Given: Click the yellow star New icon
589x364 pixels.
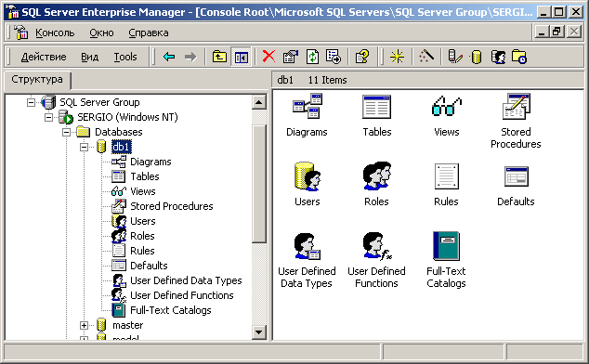Looking at the screenshot, I should tap(397, 57).
